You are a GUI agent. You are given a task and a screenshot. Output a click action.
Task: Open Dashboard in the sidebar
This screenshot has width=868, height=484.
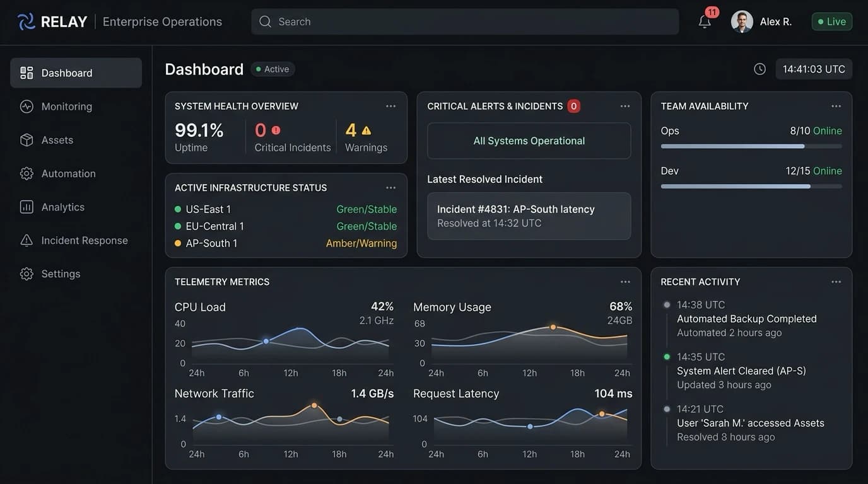click(x=76, y=72)
